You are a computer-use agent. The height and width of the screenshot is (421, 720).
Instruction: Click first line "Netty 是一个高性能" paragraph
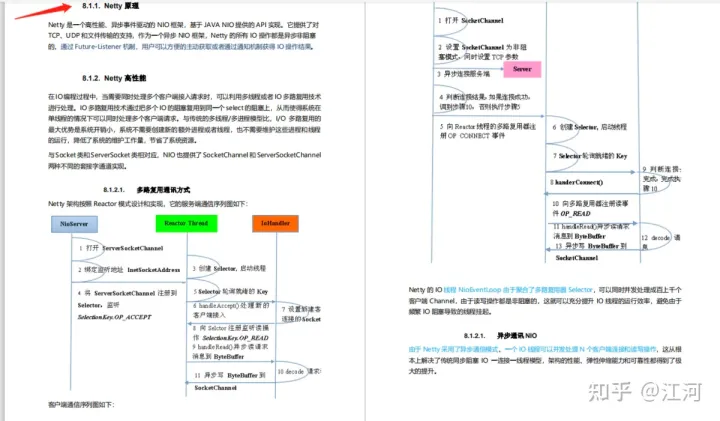(x=183, y=25)
